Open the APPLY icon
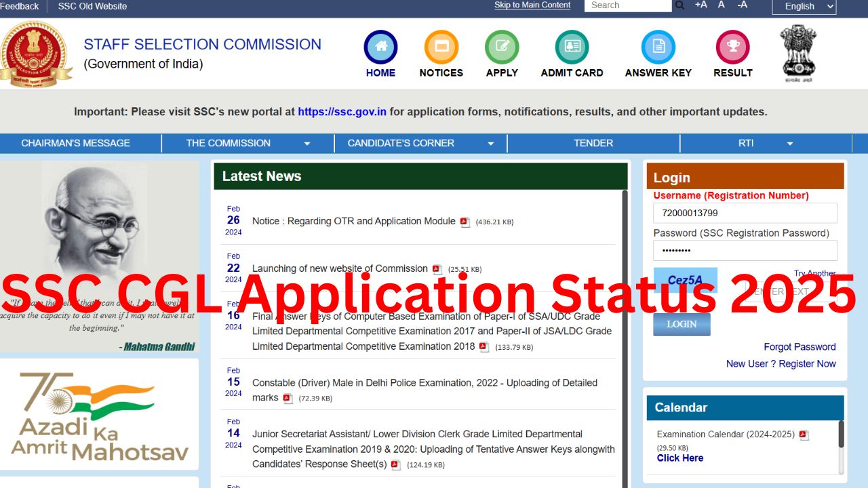 pos(502,47)
